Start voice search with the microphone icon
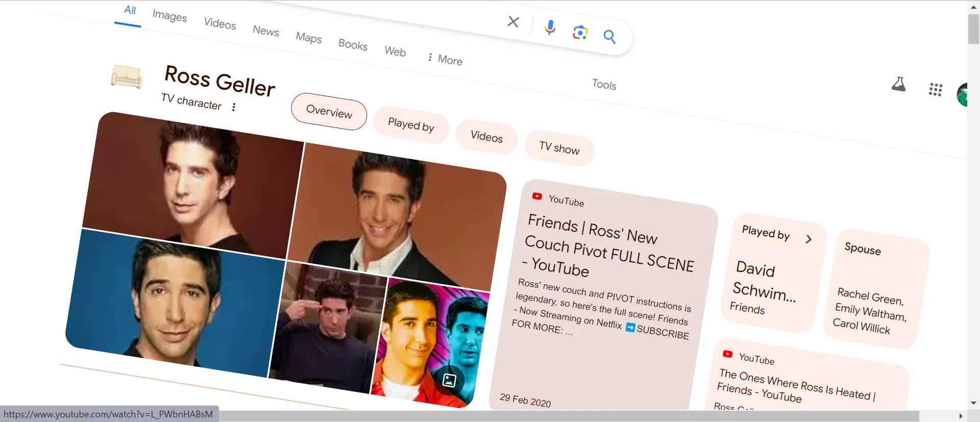This screenshot has height=422, width=980. click(550, 28)
